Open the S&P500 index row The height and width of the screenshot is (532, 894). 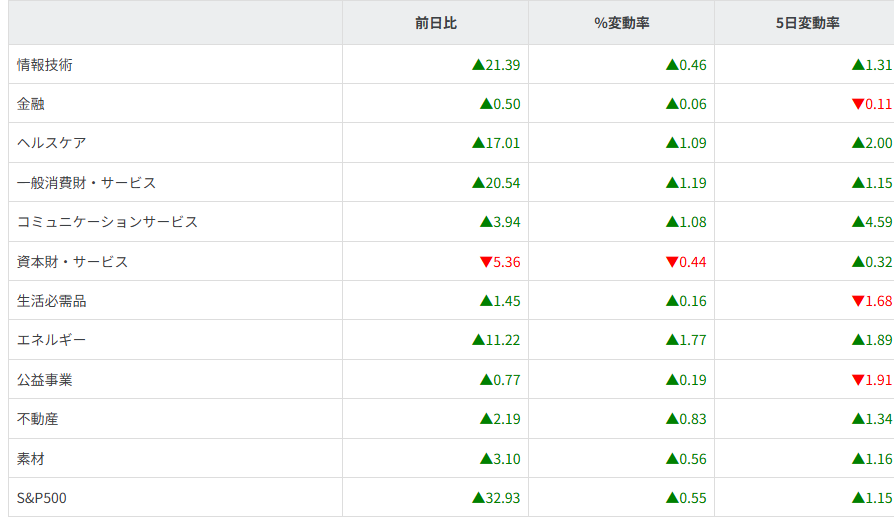click(42, 498)
